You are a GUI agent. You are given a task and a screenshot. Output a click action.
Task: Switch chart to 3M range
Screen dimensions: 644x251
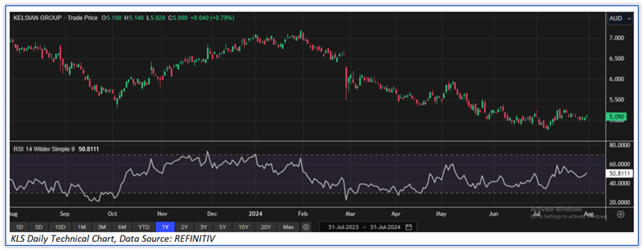(x=101, y=227)
